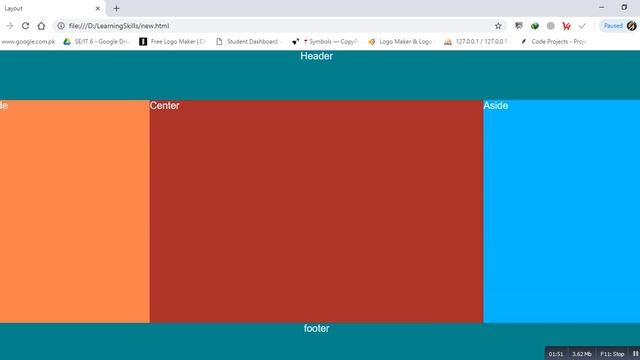The image size is (640, 360).
Task: Click the footer text
Action: (316, 328)
